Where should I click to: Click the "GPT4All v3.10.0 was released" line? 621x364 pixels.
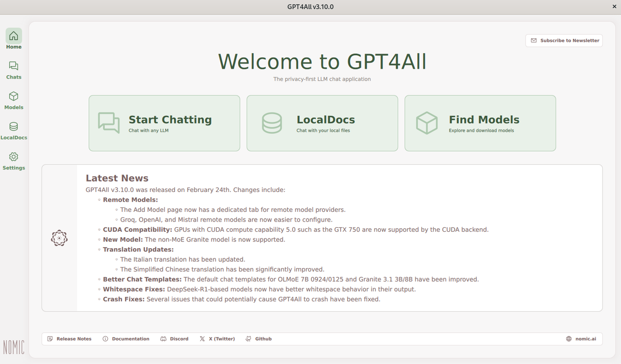(186, 190)
